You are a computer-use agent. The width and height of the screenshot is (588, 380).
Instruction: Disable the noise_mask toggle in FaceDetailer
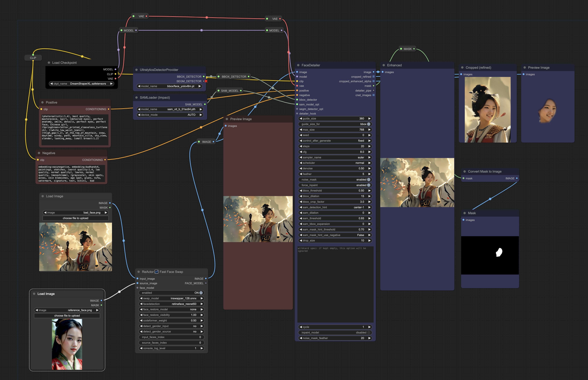[368, 180]
